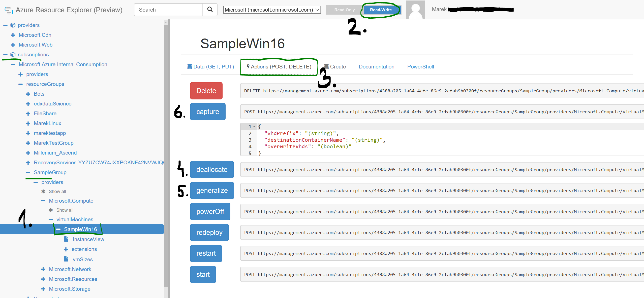Select Microsoft.Compute in the tree

point(71,201)
